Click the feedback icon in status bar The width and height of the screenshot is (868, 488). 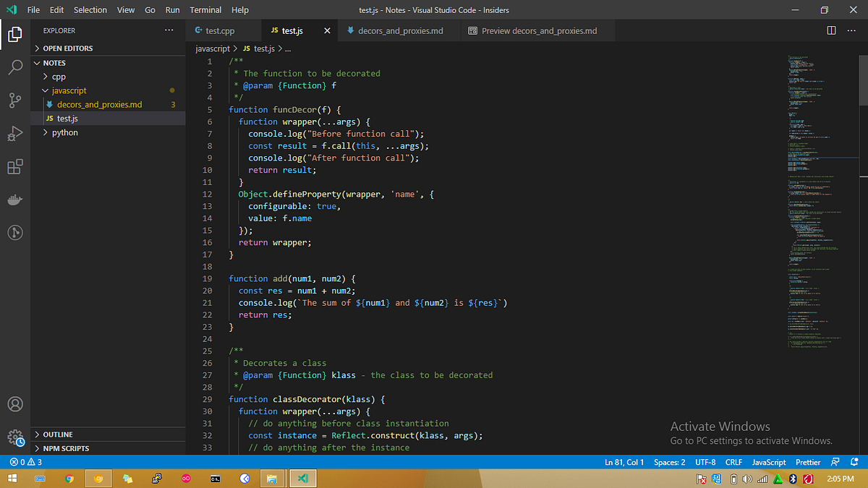tap(835, 462)
